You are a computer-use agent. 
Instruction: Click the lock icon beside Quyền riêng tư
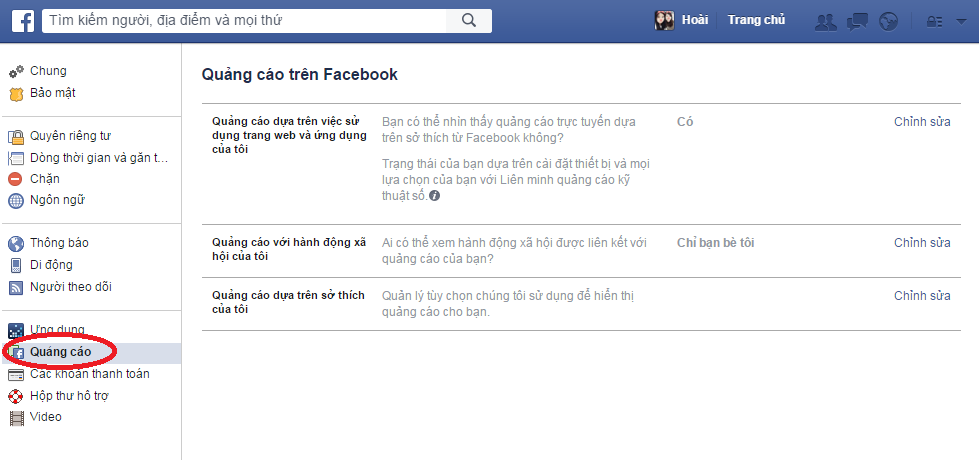(16, 137)
